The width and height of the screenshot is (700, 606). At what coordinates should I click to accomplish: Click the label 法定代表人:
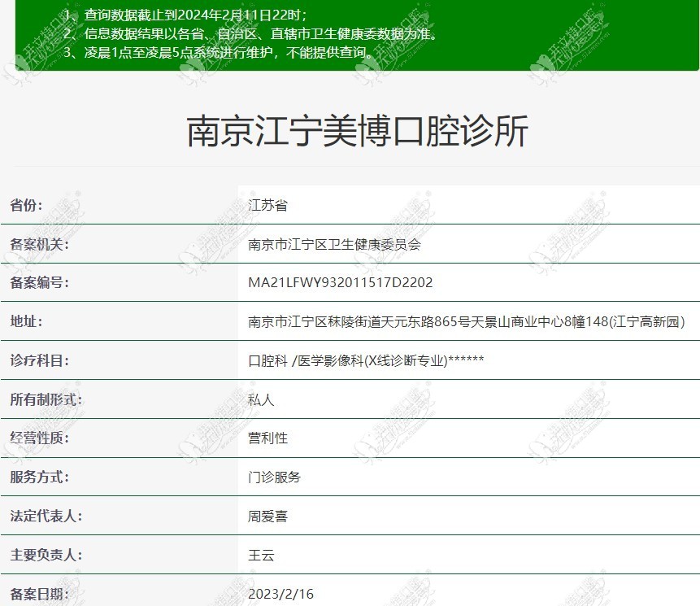click(x=46, y=516)
